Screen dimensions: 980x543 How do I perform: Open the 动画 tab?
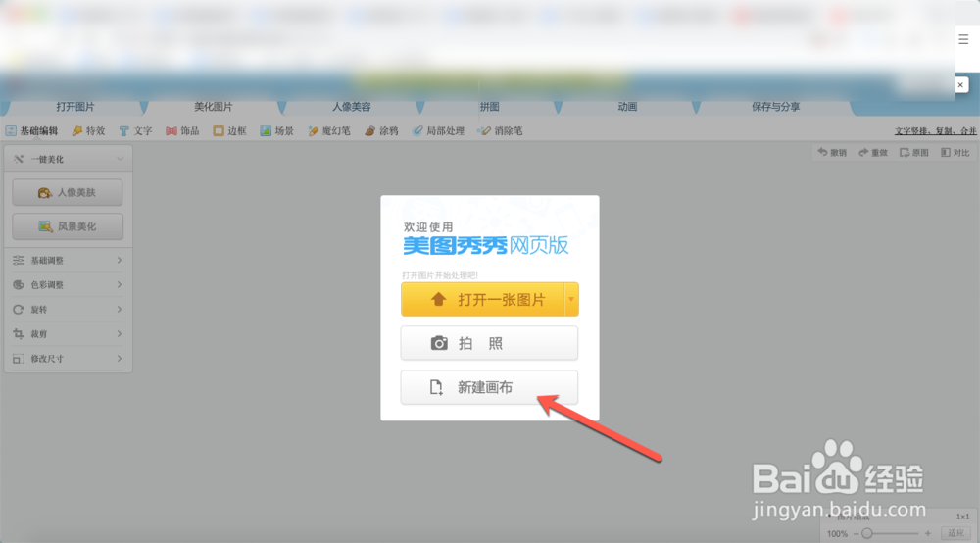627,107
